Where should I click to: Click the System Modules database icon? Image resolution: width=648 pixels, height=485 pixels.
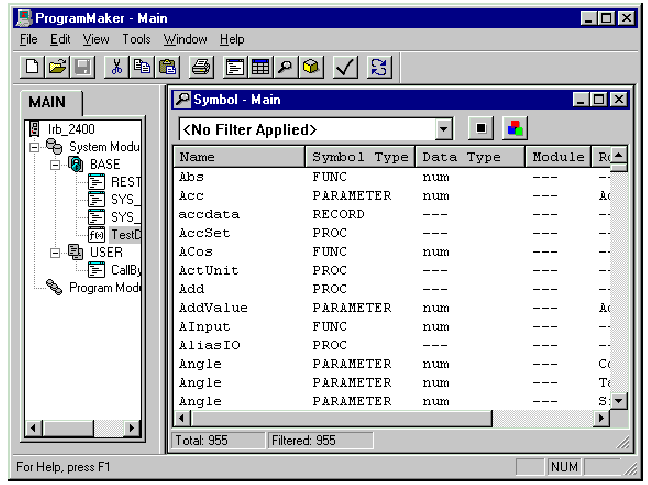(54, 146)
